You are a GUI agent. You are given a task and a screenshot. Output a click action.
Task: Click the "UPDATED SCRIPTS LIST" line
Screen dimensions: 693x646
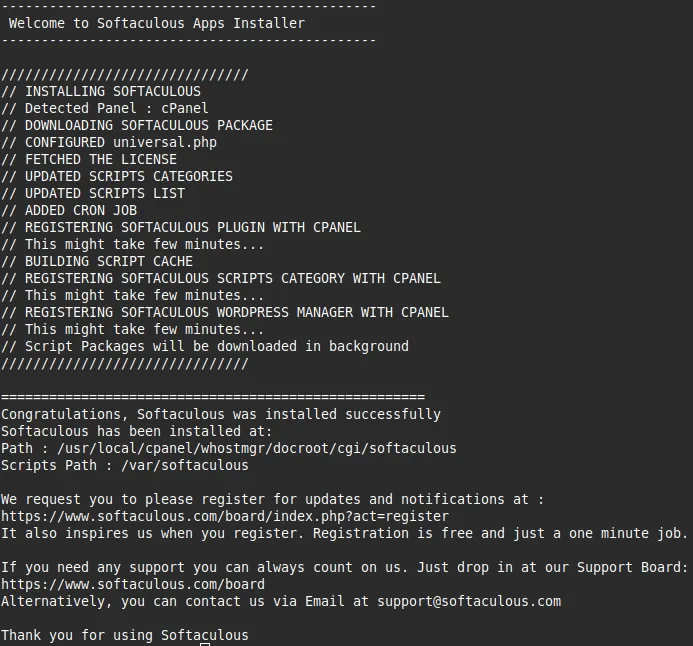(104, 193)
